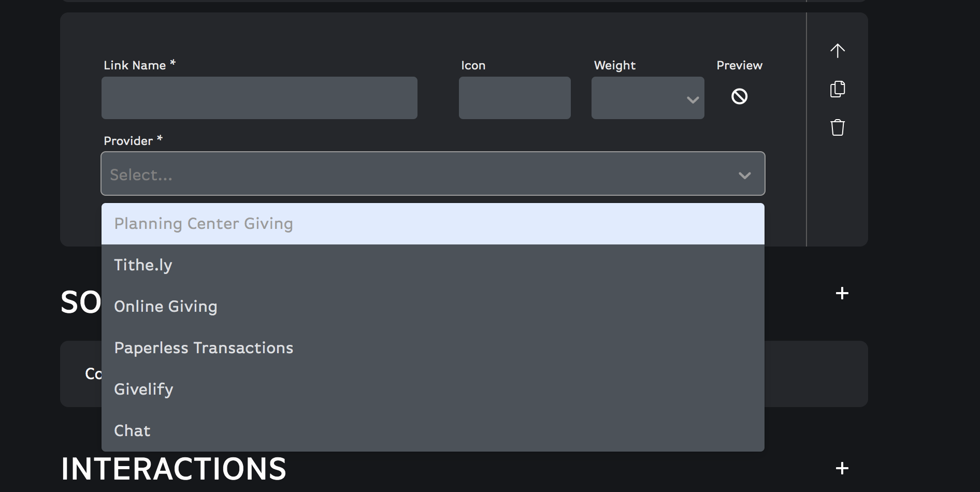Duplicate the link with the copy icon
Viewport: 980px width, 492px height.
coord(838,89)
